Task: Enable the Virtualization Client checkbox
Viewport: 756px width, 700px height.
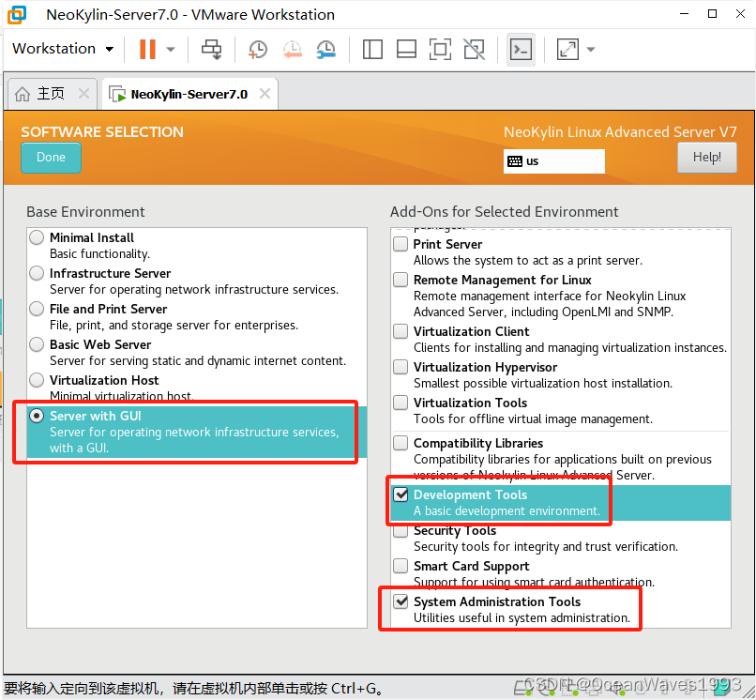Action: click(x=401, y=331)
